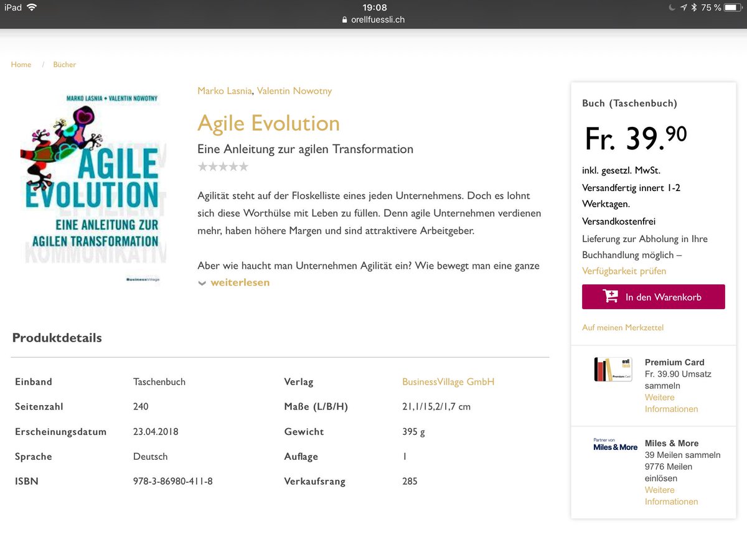The height and width of the screenshot is (560, 747).
Task: Tap the lock icon next to orellfuessli.ch
Action: (x=345, y=19)
